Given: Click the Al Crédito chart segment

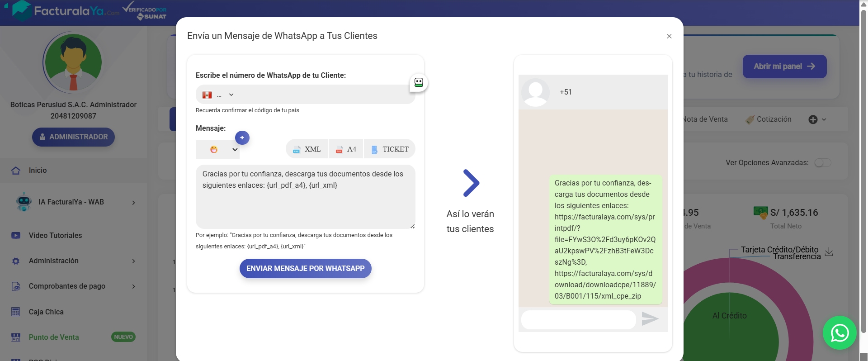Looking at the screenshot, I should (729, 316).
